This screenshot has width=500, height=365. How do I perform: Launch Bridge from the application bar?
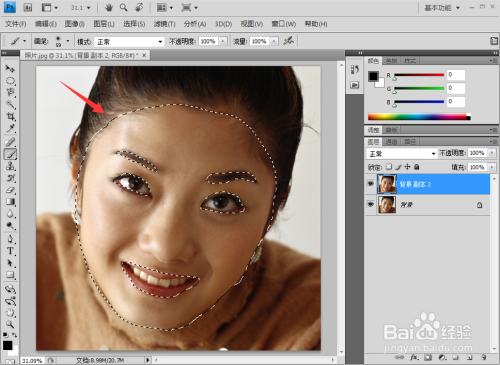[28, 7]
